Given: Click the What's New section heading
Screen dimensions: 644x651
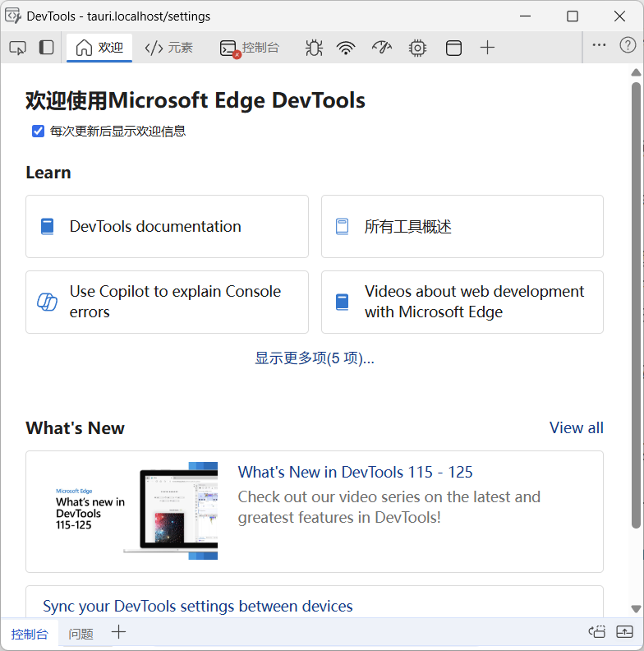Looking at the screenshot, I should (75, 427).
